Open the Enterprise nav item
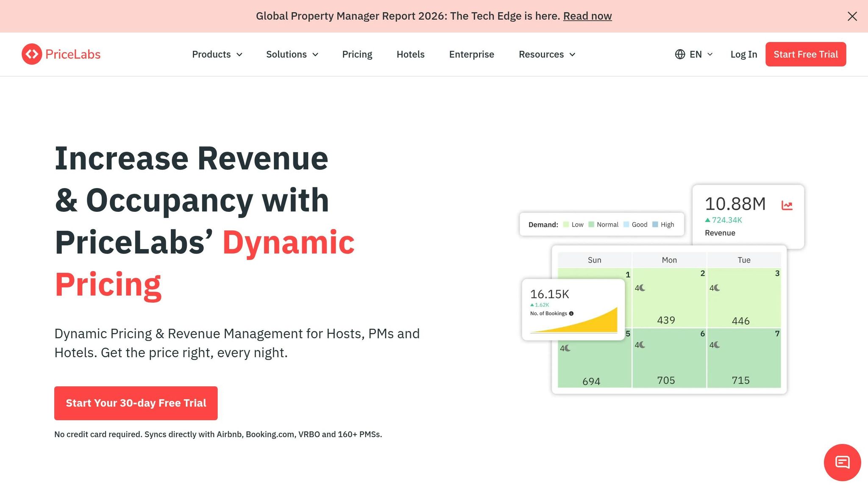 point(472,54)
